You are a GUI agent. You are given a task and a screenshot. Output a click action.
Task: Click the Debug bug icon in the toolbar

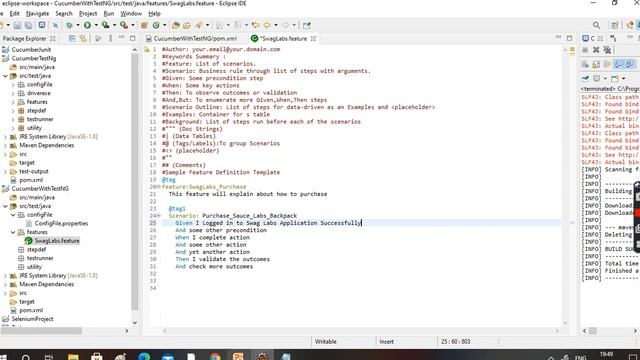point(69,25)
